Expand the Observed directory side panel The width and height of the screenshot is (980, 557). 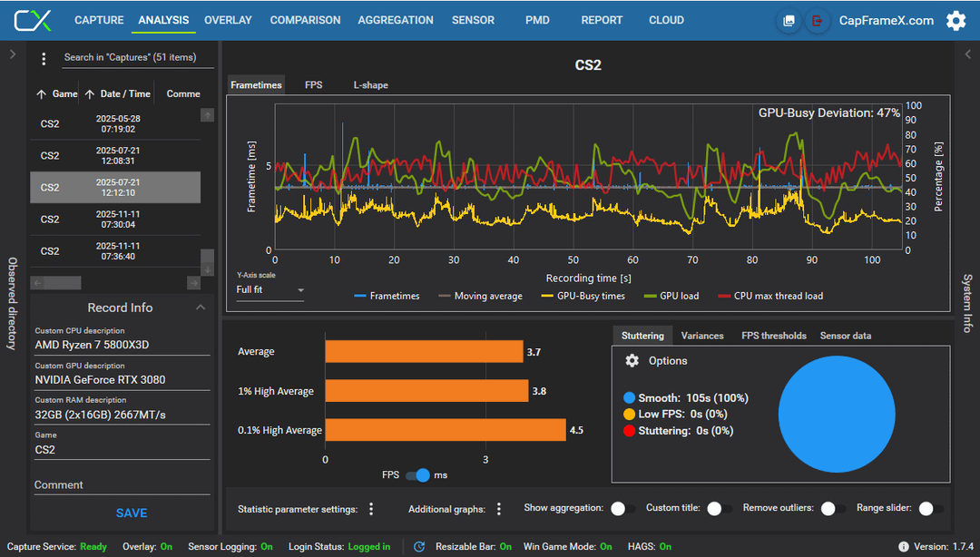tap(13, 54)
